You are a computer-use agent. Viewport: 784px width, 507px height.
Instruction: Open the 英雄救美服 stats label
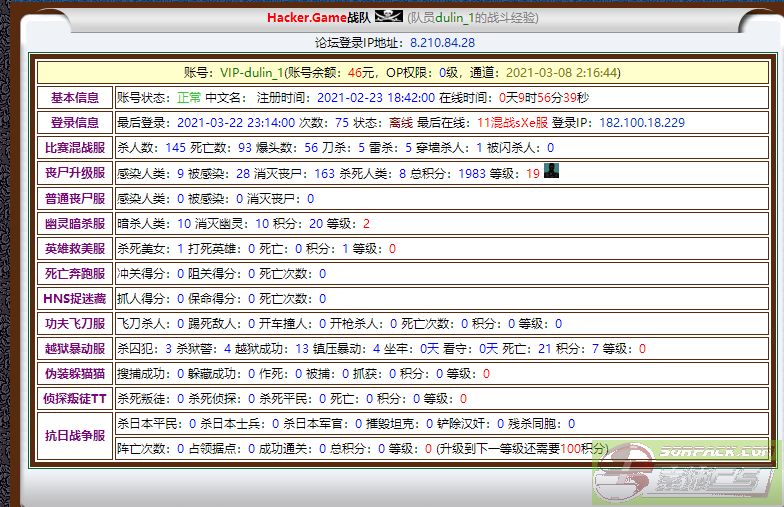(x=75, y=248)
